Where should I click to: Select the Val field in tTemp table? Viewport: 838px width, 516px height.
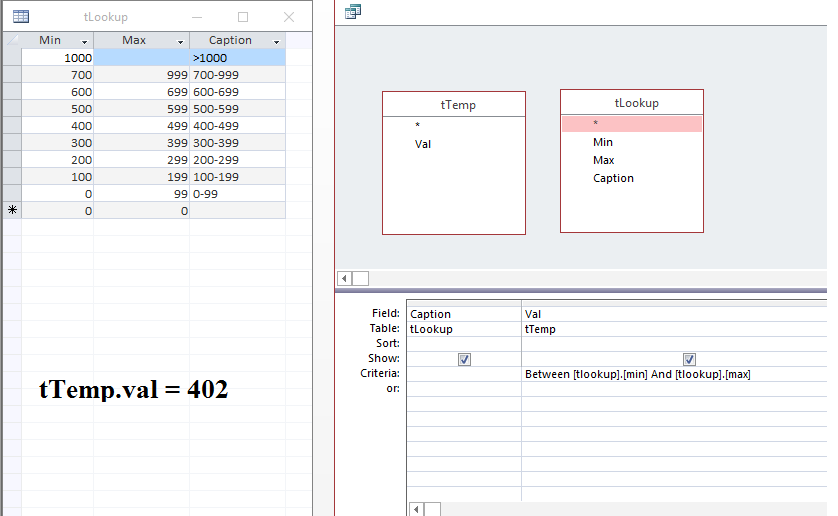click(x=423, y=144)
